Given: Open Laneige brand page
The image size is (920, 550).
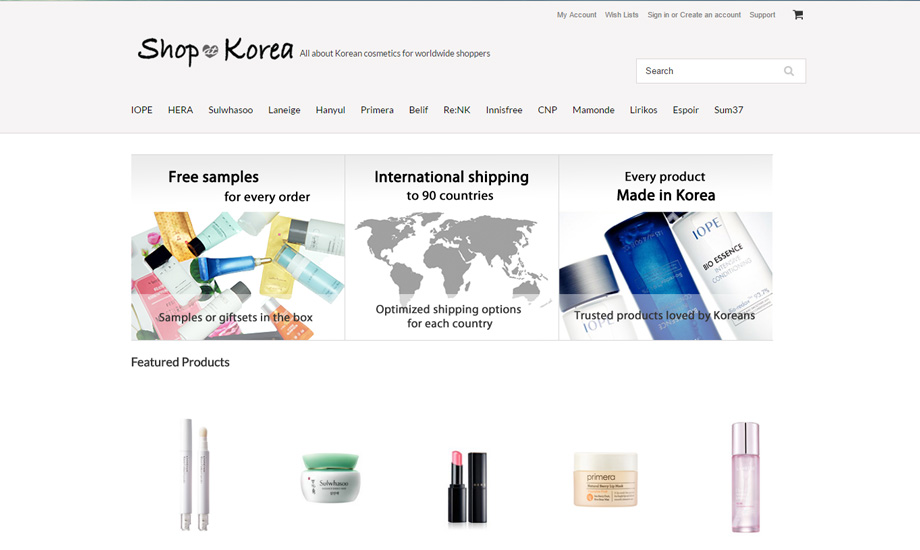Looking at the screenshot, I should pyautogui.click(x=284, y=110).
